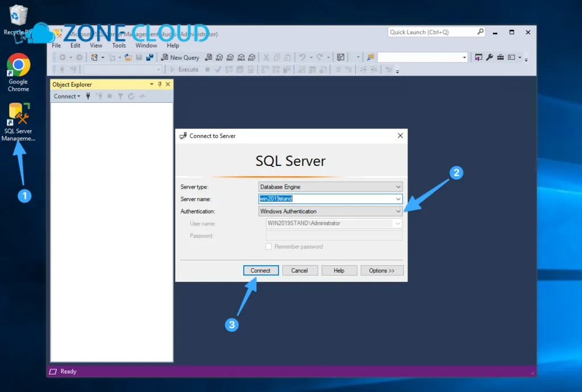Open the Edit menu
Image resolution: width=582 pixels, height=392 pixels.
click(x=76, y=45)
